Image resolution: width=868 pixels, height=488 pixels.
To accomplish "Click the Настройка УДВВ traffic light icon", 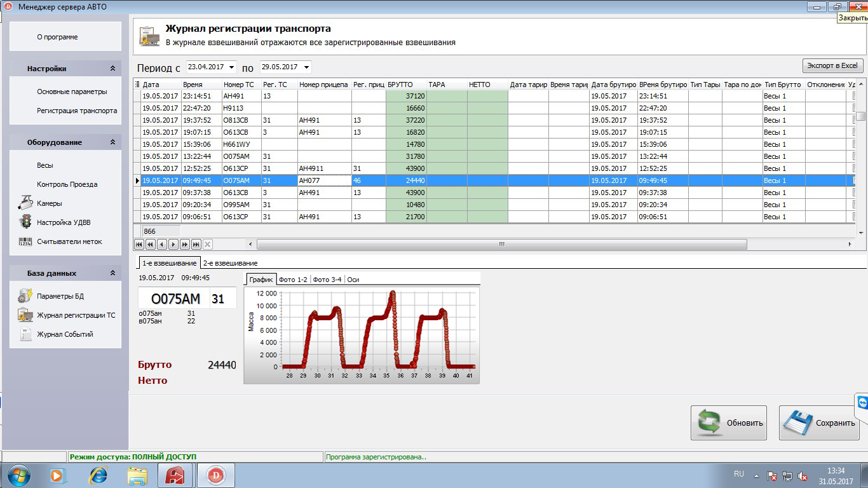I will [25, 222].
